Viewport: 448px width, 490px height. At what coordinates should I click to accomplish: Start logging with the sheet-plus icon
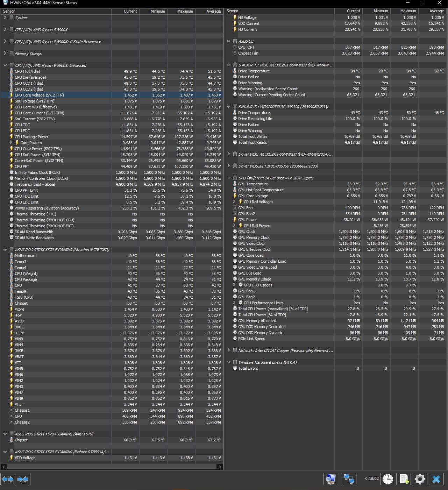(404, 479)
